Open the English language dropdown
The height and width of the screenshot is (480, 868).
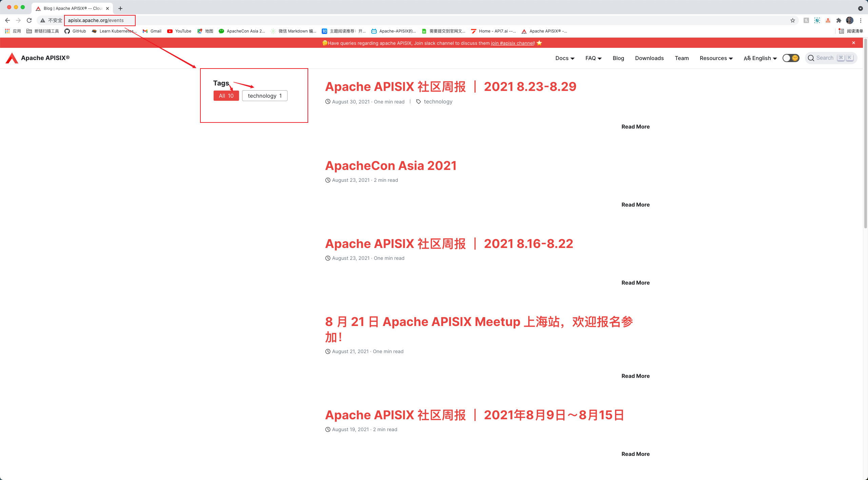[760, 58]
